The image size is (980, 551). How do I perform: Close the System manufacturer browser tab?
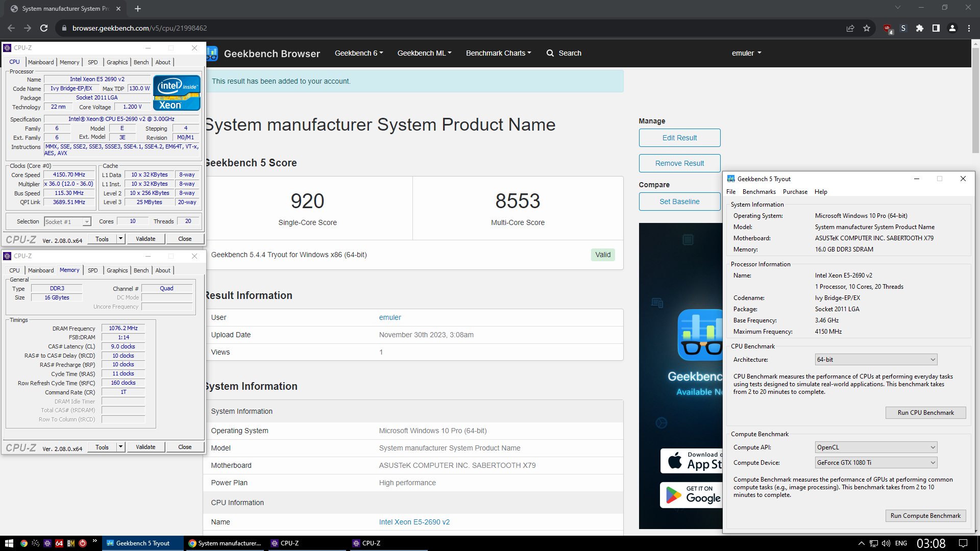(118, 9)
